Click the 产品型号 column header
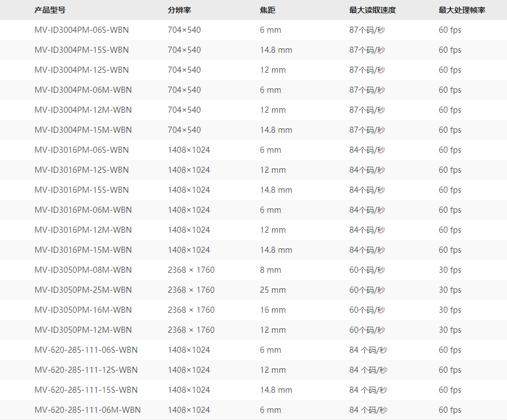This screenshot has height=420, width=507. click(x=49, y=10)
